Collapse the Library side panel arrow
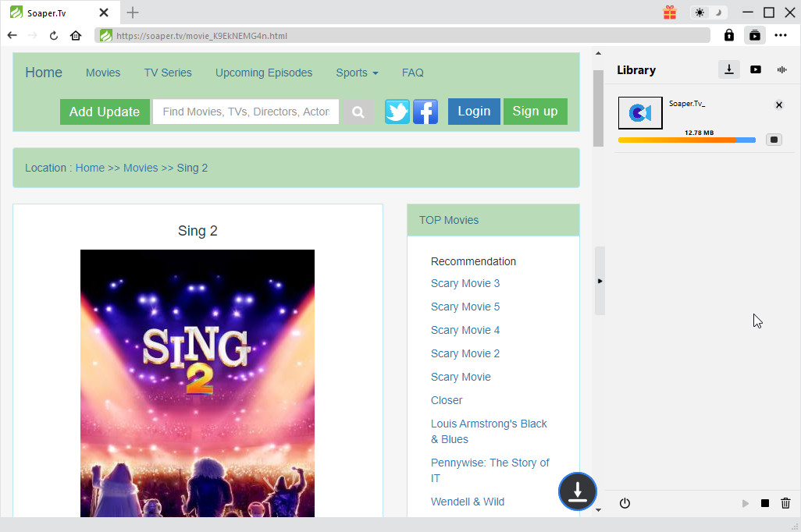 click(x=600, y=281)
